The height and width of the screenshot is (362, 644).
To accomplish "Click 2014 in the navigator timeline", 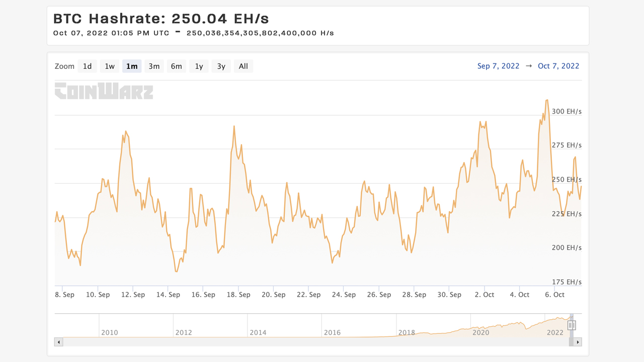I will [x=258, y=332].
